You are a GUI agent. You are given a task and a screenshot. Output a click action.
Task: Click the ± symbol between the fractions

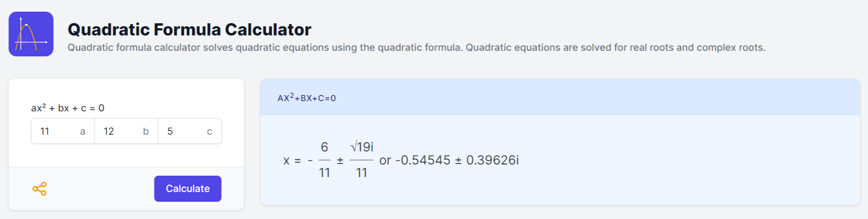[x=340, y=161]
